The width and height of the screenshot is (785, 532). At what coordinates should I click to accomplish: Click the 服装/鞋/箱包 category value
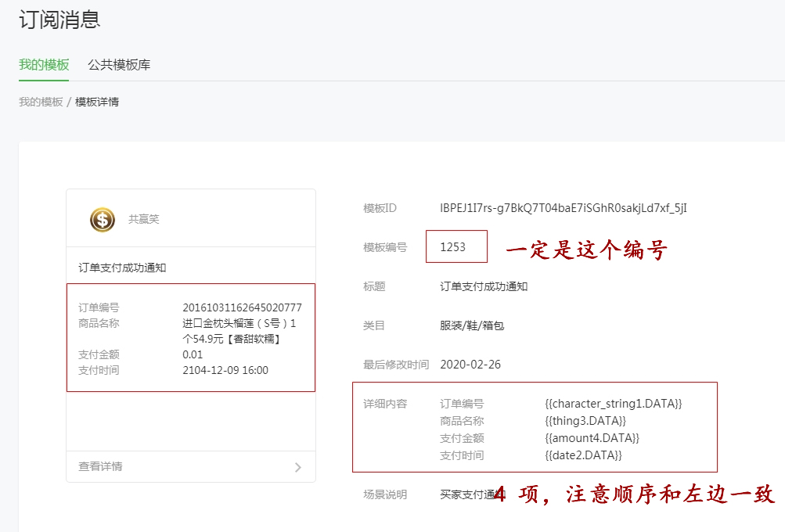click(x=472, y=325)
